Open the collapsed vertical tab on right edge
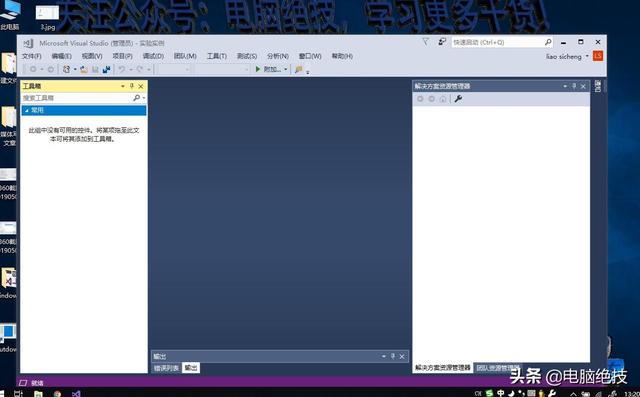 tap(598, 86)
